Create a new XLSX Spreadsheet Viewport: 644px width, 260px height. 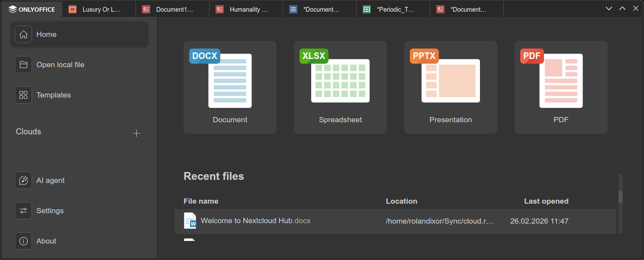tap(340, 87)
